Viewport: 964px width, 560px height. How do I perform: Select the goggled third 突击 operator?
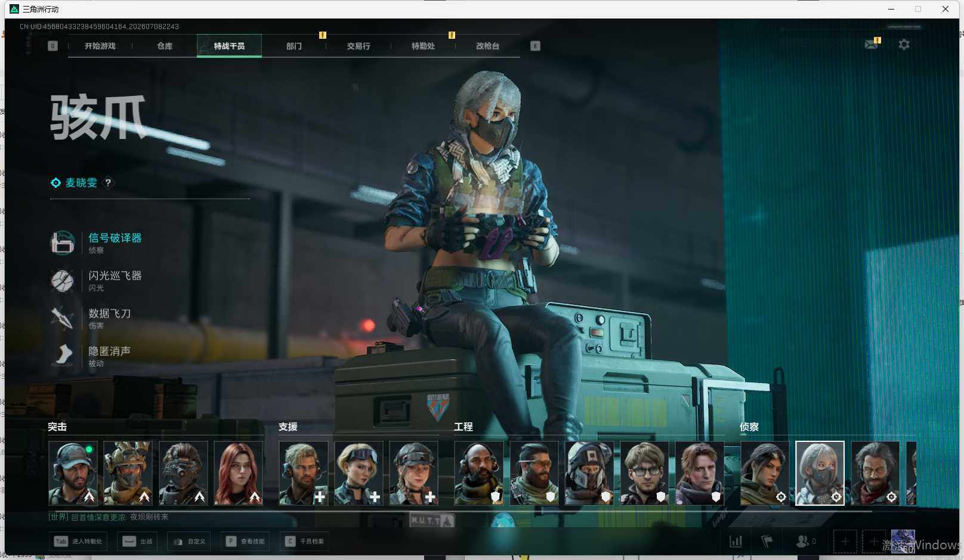pos(183,473)
